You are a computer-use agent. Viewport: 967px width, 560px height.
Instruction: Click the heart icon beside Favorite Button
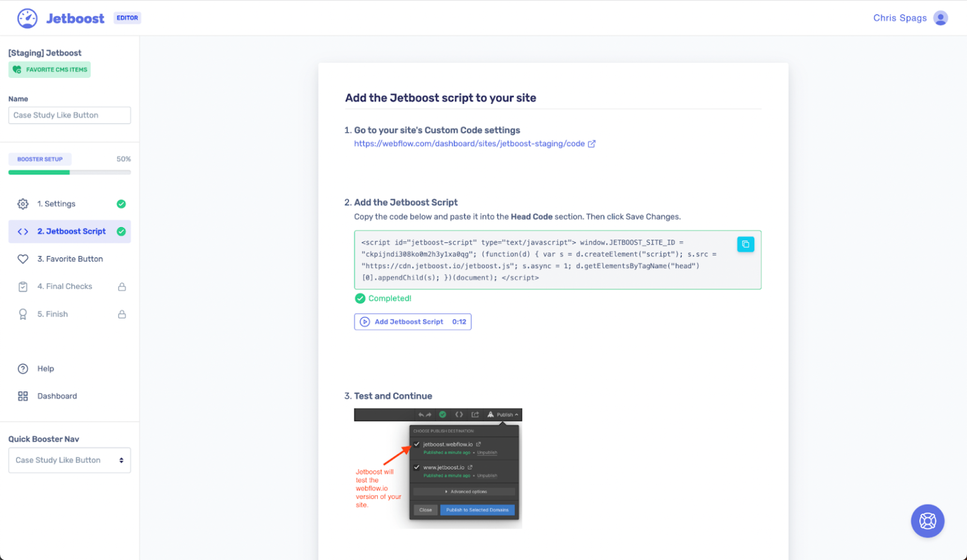pyautogui.click(x=23, y=259)
